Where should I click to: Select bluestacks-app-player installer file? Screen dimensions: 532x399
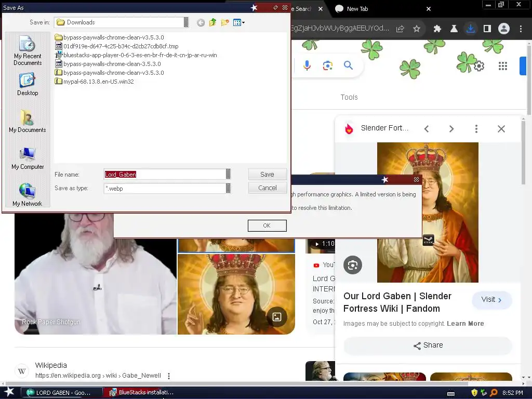point(136,55)
